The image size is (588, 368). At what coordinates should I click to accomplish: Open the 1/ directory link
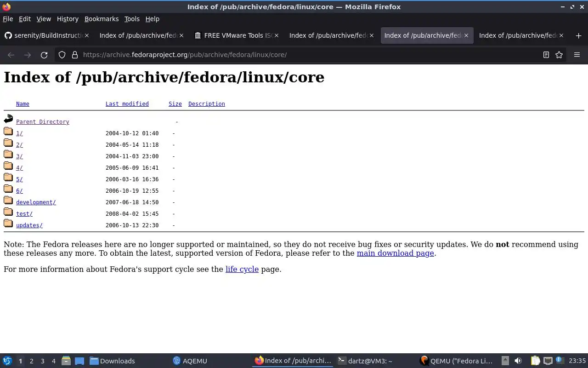pyautogui.click(x=19, y=133)
